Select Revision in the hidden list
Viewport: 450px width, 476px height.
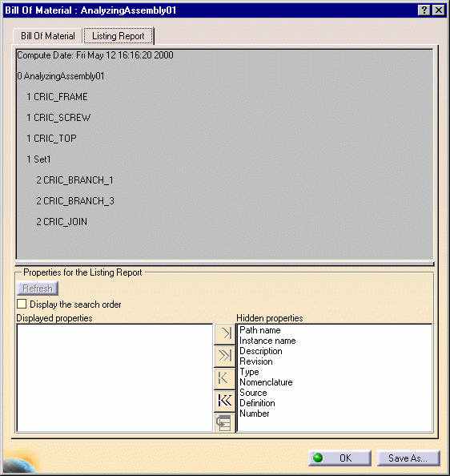256,361
